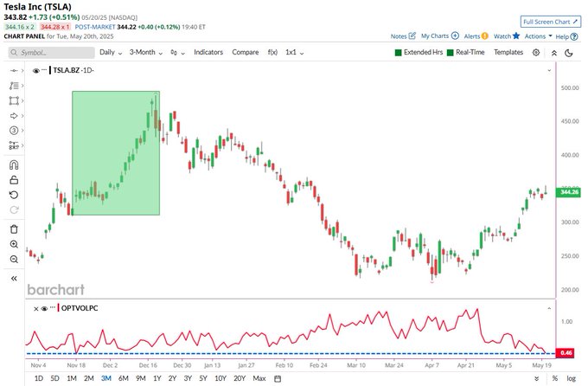588x386 pixels.
Task: Choose the arrow drawing tool
Action: click(x=14, y=116)
